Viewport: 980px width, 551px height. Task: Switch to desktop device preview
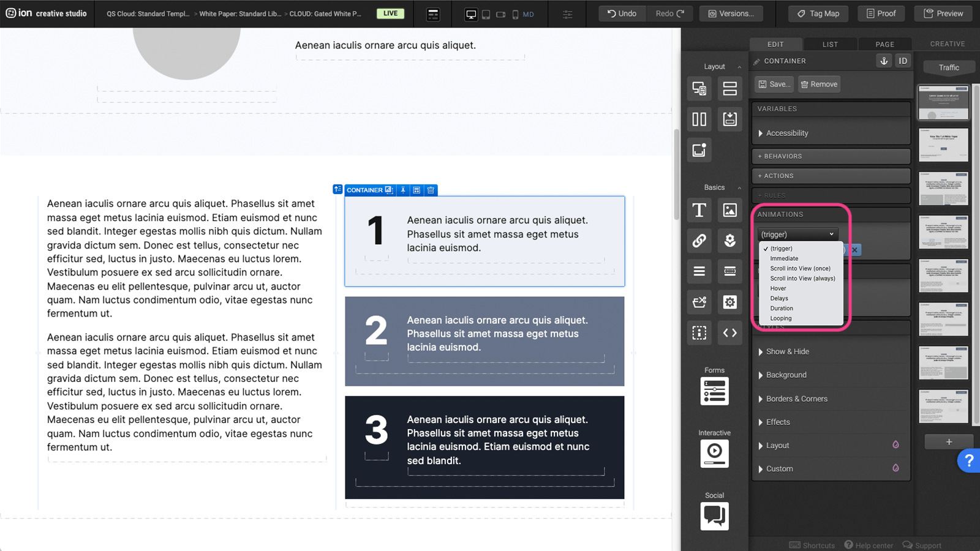tap(471, 14)
